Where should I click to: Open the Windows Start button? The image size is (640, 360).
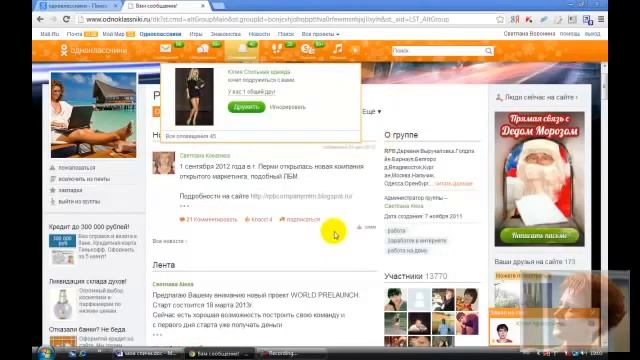click(x=45, y=353)
